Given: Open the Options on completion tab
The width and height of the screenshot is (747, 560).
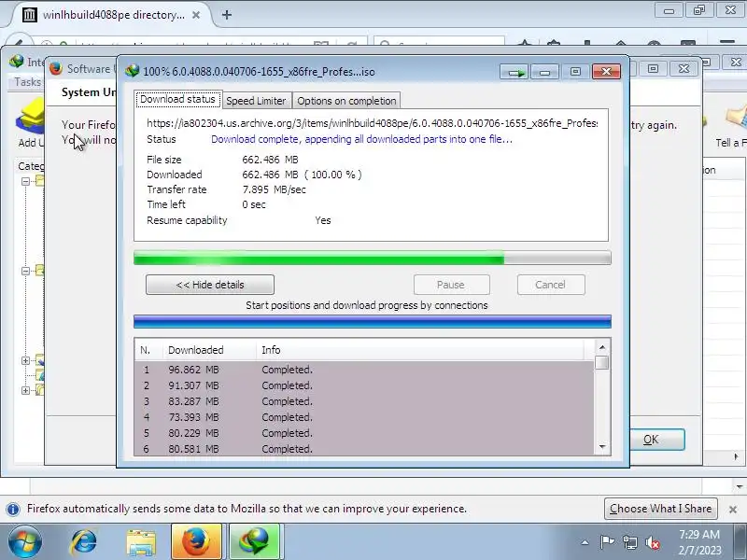Looking at the screenshot, I should coord(346,101).
